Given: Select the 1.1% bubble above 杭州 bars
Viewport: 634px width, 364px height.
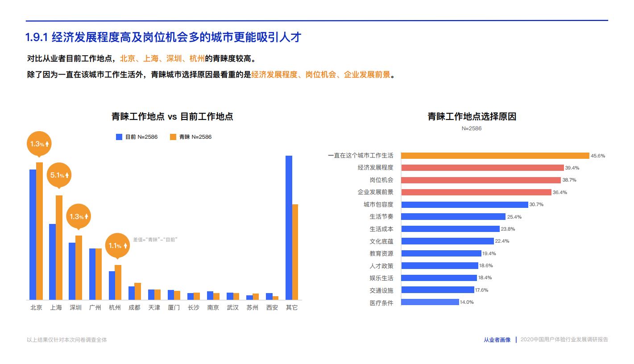Looking at the screenshot, I should 118,245.
